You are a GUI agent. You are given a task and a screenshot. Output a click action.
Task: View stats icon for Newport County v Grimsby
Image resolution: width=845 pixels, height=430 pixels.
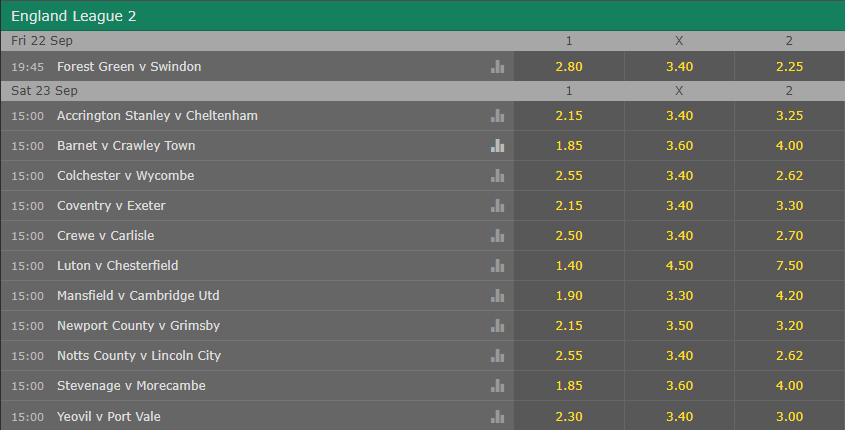coord(497,325)
